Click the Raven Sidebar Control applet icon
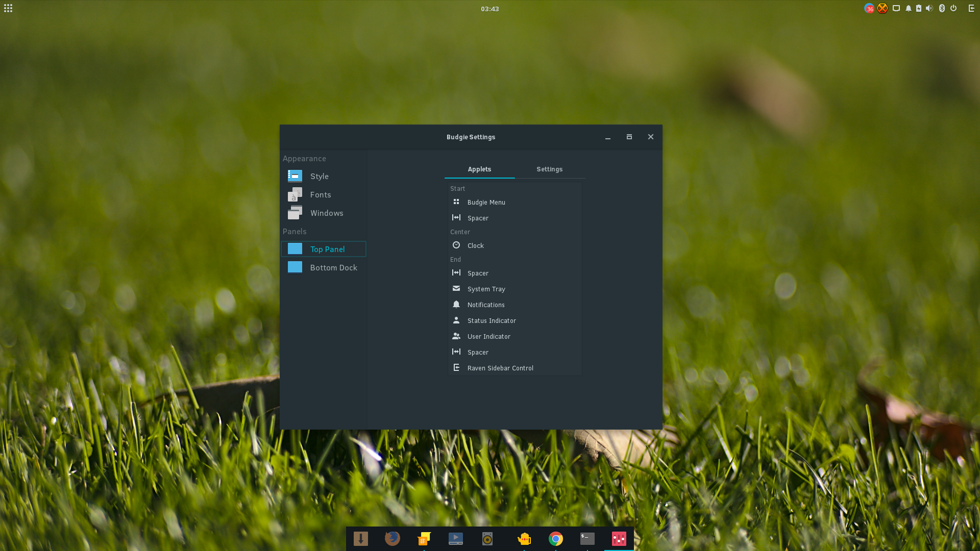Screen dimensions: 980x551 coord(456,368)
